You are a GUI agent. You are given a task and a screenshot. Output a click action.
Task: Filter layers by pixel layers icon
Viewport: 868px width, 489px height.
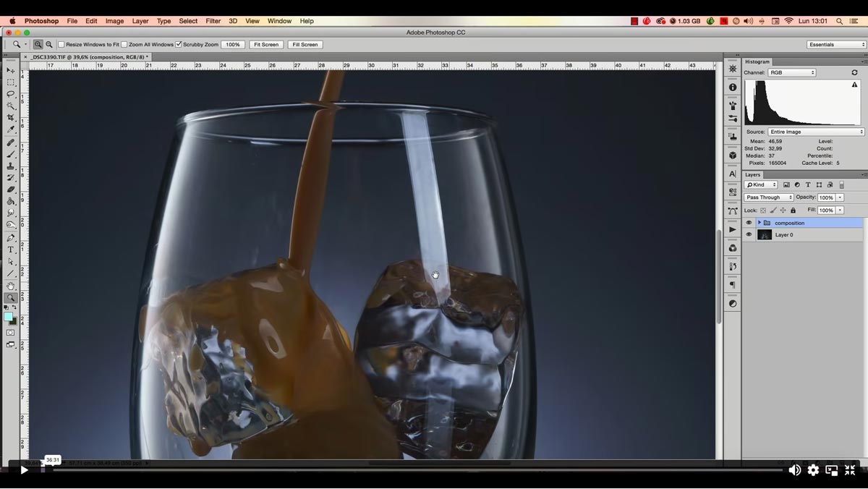(786, 185)
